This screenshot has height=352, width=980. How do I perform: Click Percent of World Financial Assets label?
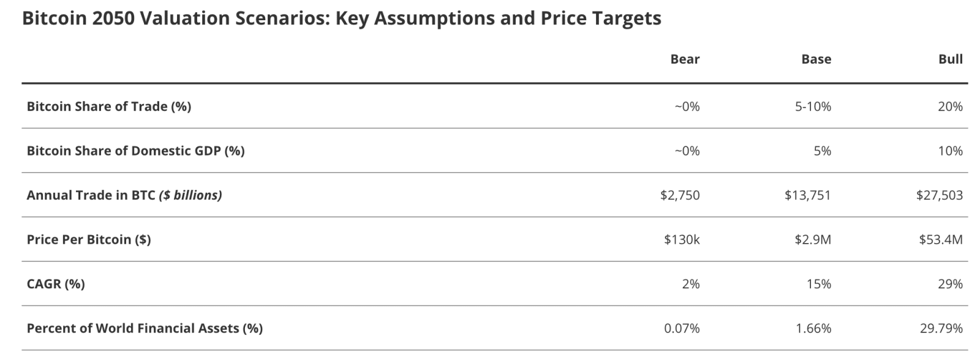pyautogui.click(x=145, y=328)
